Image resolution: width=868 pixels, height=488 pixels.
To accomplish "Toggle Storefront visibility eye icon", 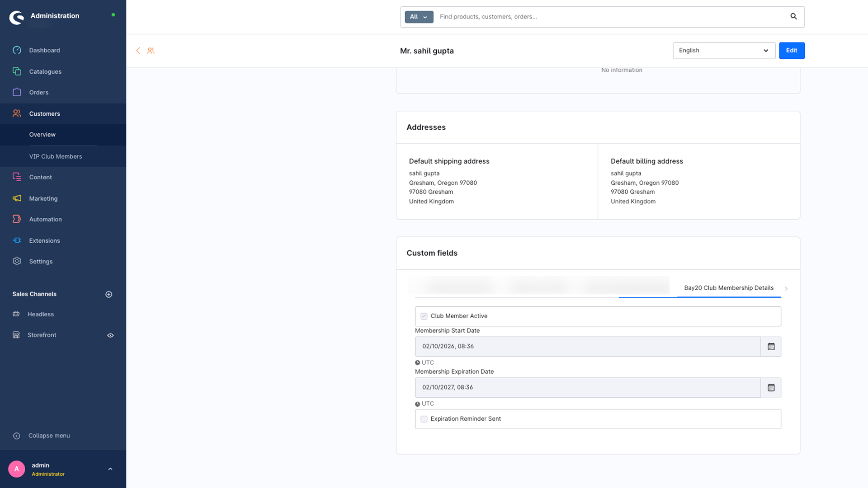I will (110, 335).
